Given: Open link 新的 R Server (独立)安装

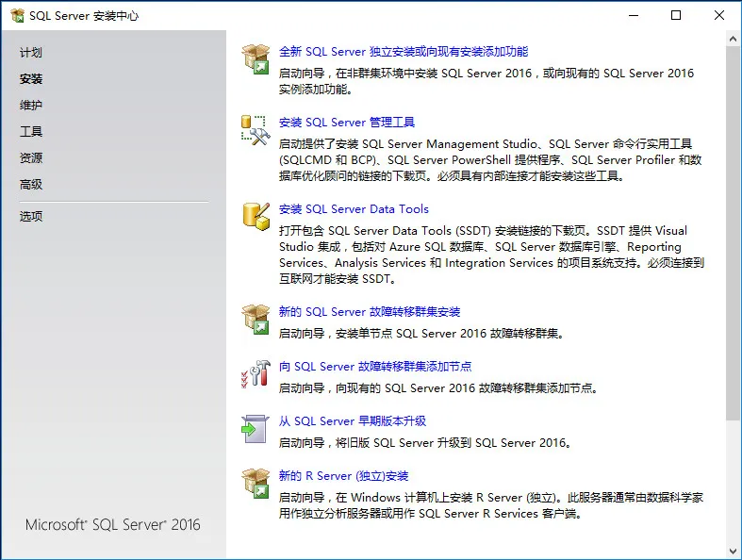Looking at the screenshot, I should coord(343,476).
